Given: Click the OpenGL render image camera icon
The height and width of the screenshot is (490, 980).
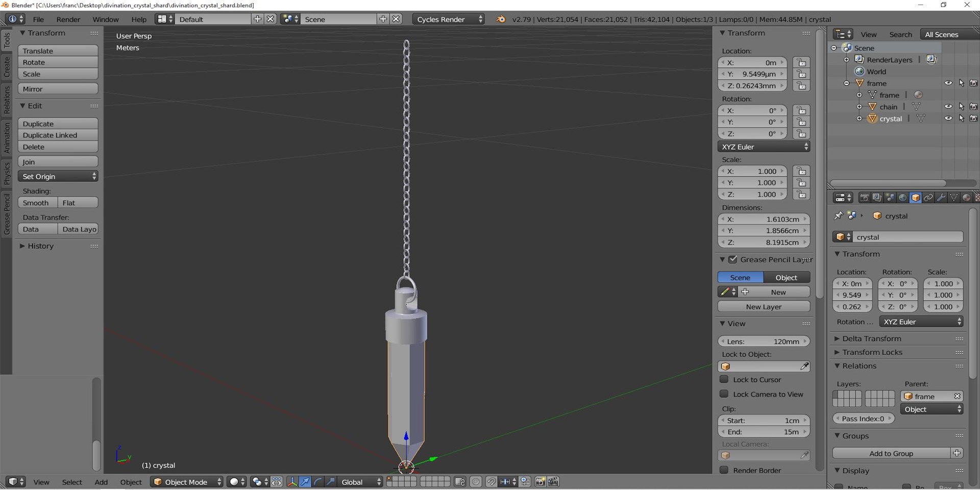Looking at the screenshot, I should (x=540, y=482).
